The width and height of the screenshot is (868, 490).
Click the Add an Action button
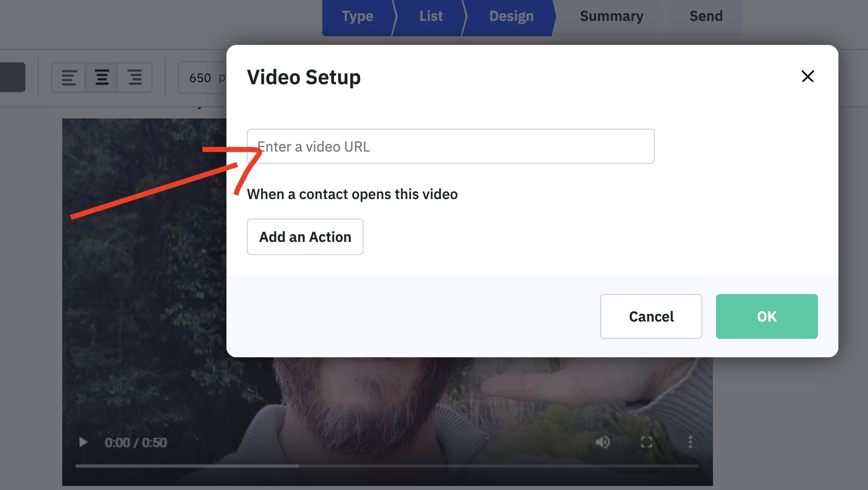(305, 237)
